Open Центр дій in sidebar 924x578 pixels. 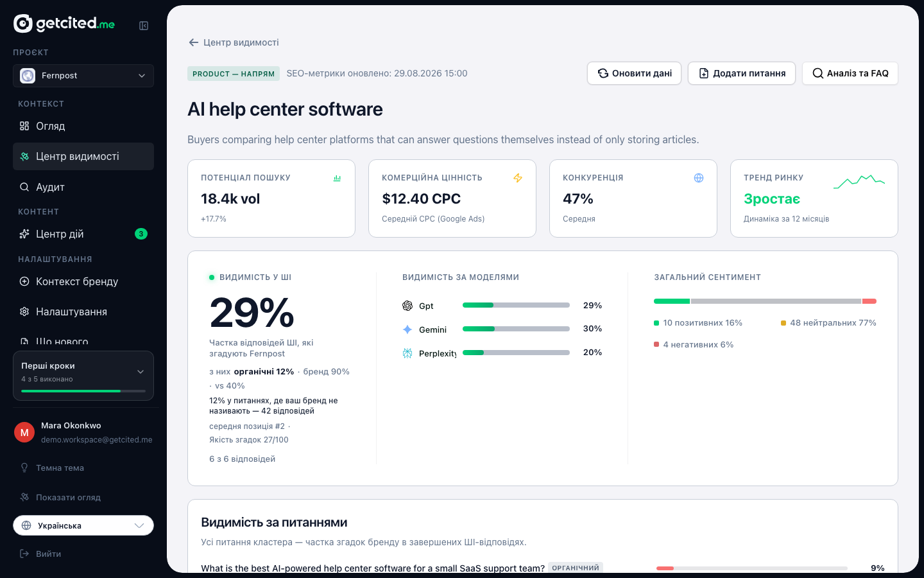tap(83, 234)
